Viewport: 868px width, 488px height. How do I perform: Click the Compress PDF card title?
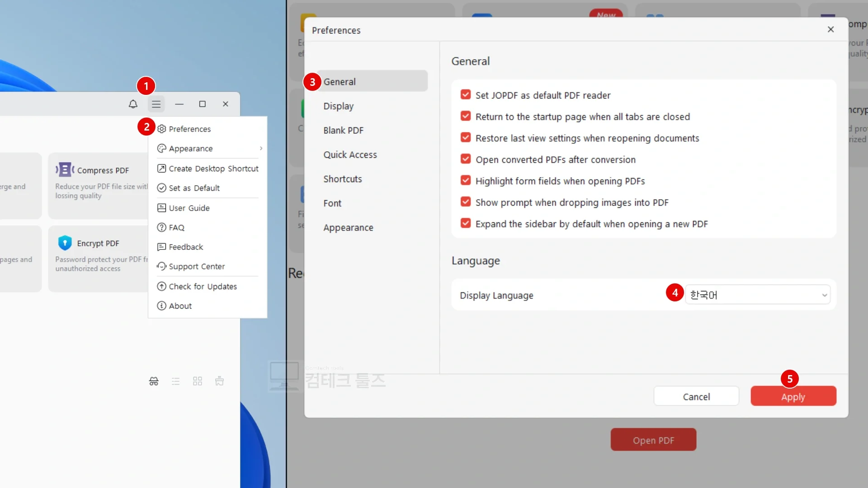103,170
